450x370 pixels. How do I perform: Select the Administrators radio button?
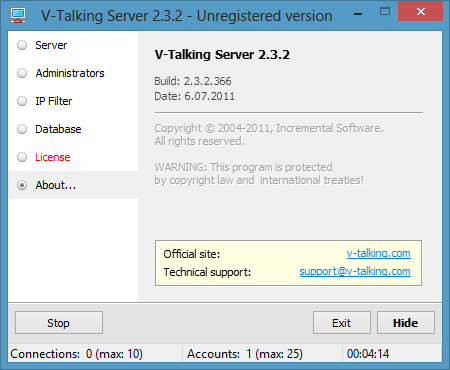coord(22,73)
